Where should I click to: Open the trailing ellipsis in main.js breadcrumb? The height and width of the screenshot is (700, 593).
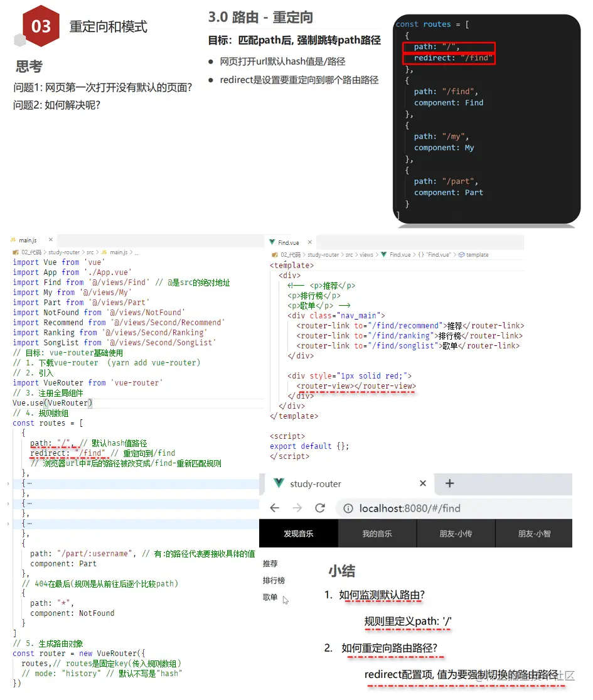coord(137,252)
